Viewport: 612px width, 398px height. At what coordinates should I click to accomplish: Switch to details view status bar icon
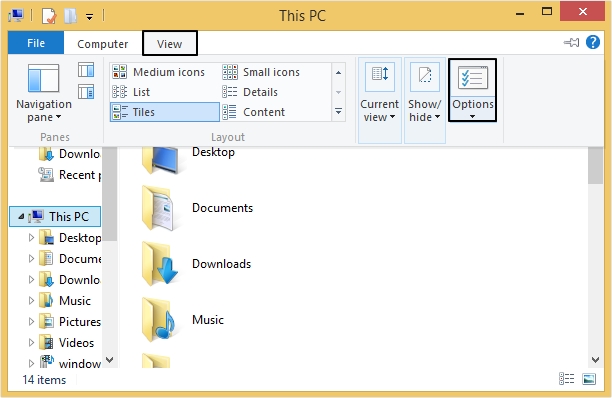pyautogui.click(x=566, y=379)
